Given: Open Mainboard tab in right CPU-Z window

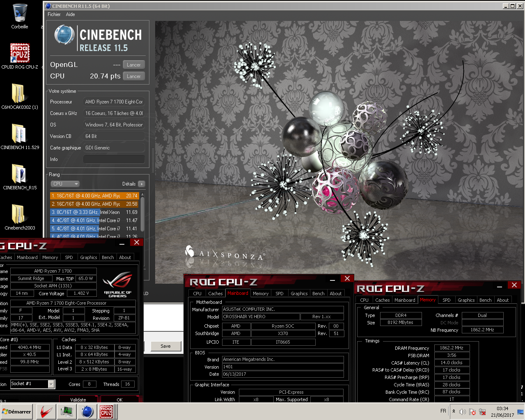Looking at the screenshot, I should [405, 300].
